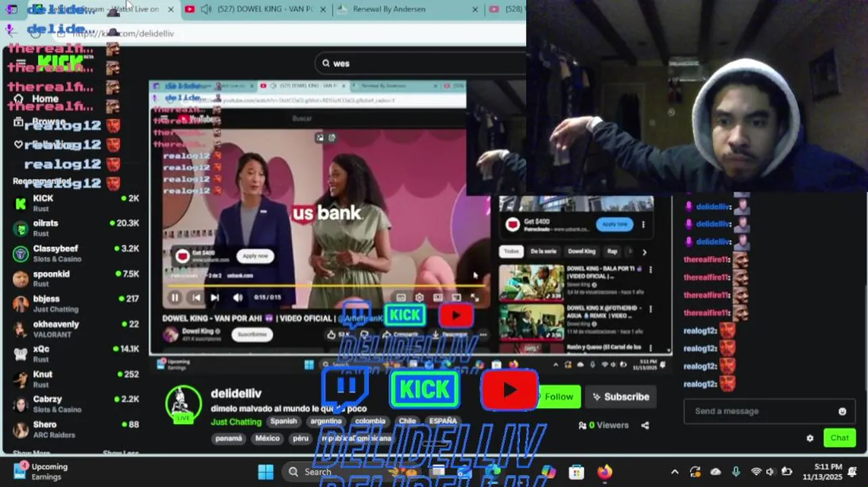Click microphone icon in system tray

click(736, 472)
